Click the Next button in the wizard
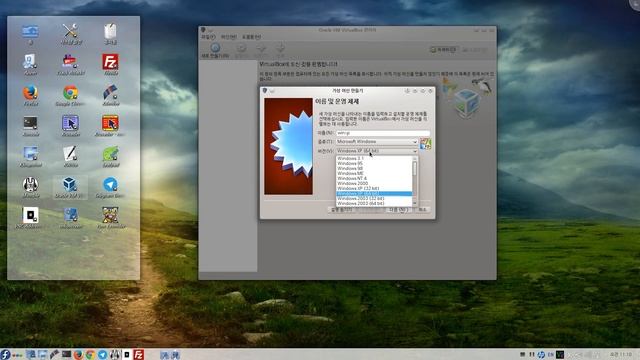 [x=398, y=209]
